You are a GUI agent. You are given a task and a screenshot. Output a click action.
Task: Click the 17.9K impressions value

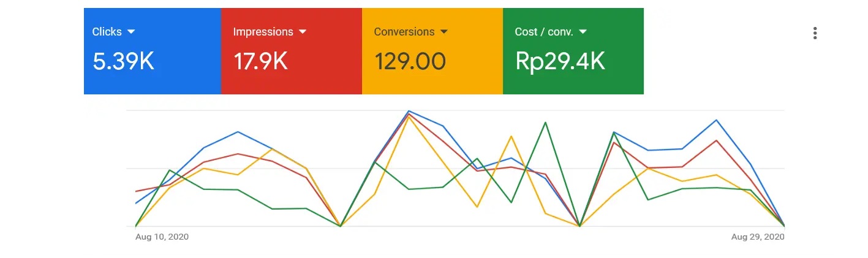tap(260, 61)
